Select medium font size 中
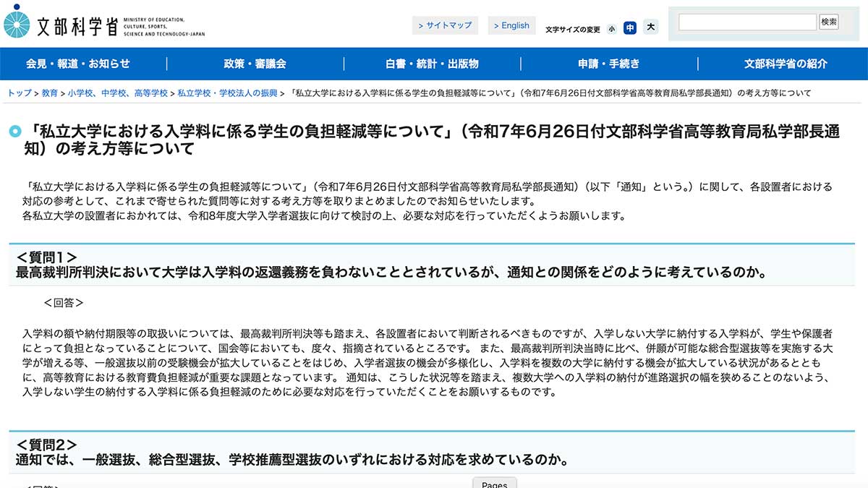The width and height of the screenshot is (868, 488). (631, 27)
